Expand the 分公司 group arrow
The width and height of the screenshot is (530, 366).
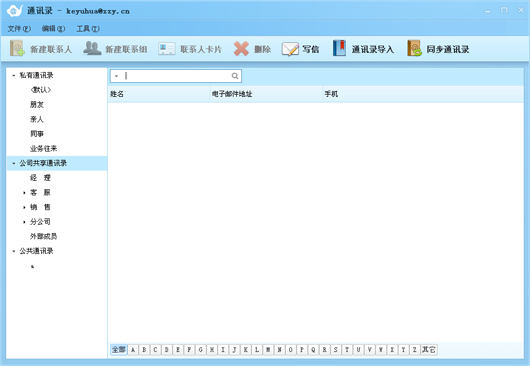[x=24, y=222]
